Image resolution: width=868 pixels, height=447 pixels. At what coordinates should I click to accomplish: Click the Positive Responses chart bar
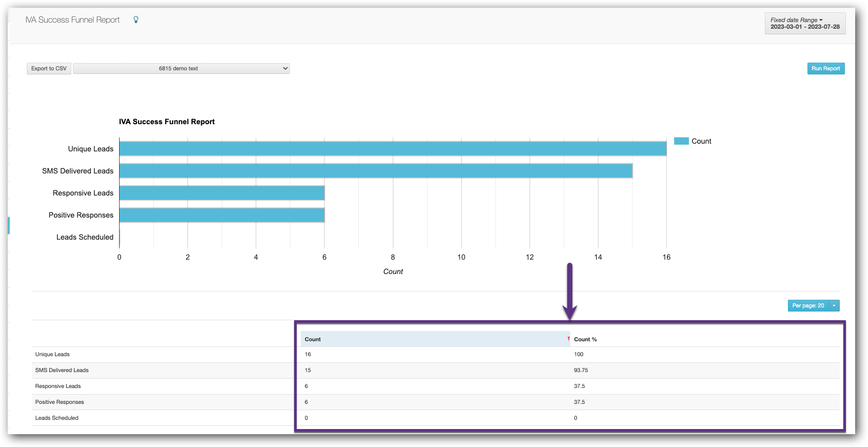(x=222, y=215)
